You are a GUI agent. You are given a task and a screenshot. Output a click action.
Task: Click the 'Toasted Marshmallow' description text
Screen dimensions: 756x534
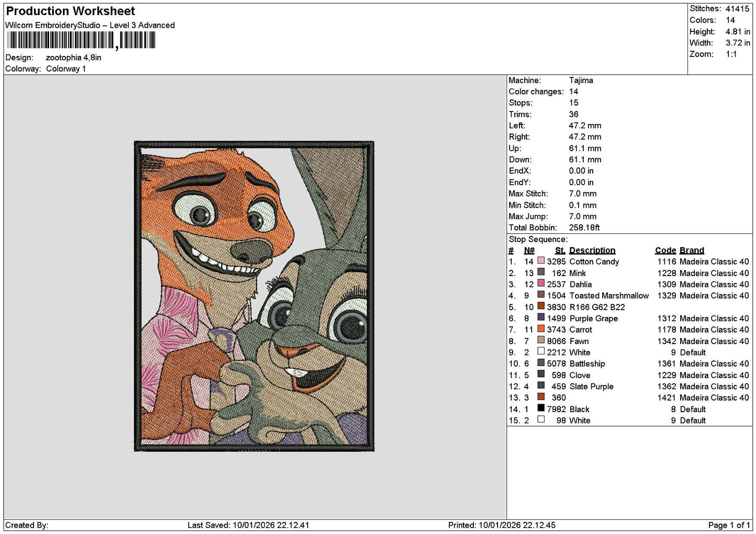pyautogui.click(x=609, y=296)
